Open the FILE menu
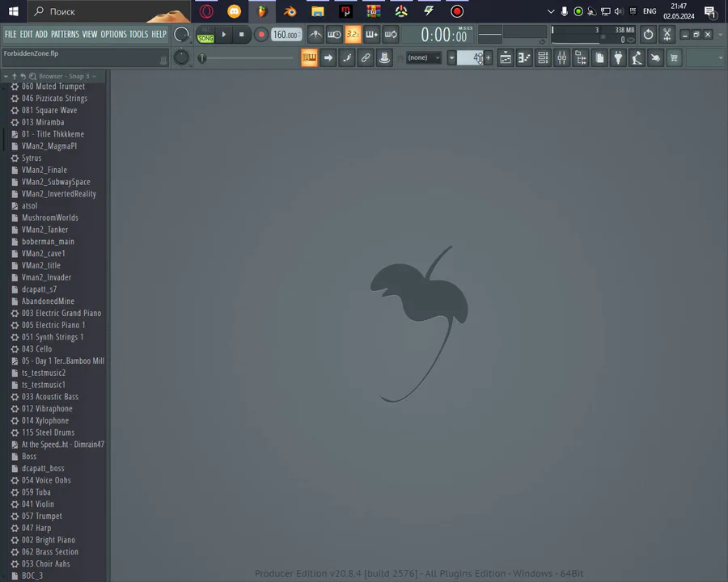Screen dimensions: 728x582 (11, 34)
